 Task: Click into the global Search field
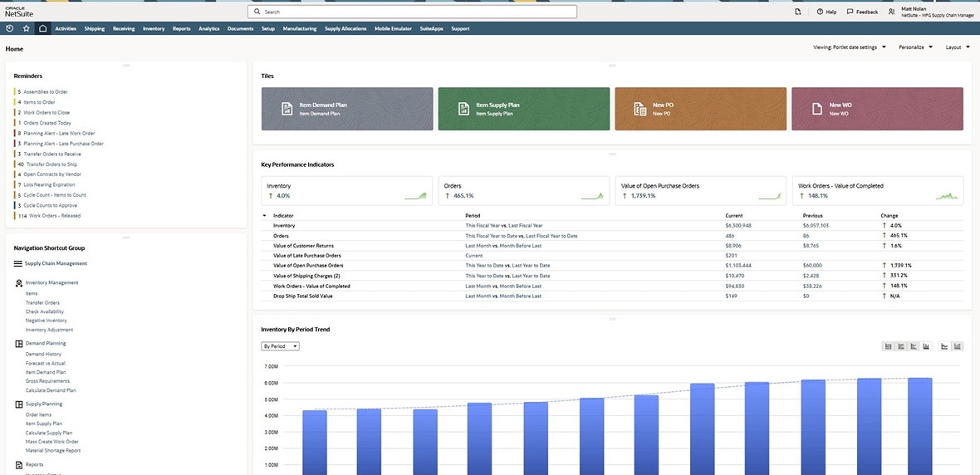[412, 12]
